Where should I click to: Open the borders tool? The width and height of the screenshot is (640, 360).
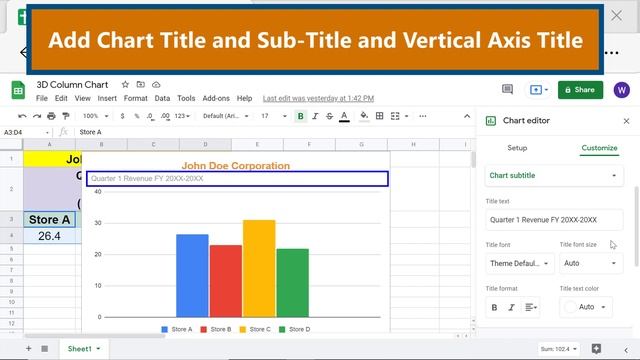(380, 116)
